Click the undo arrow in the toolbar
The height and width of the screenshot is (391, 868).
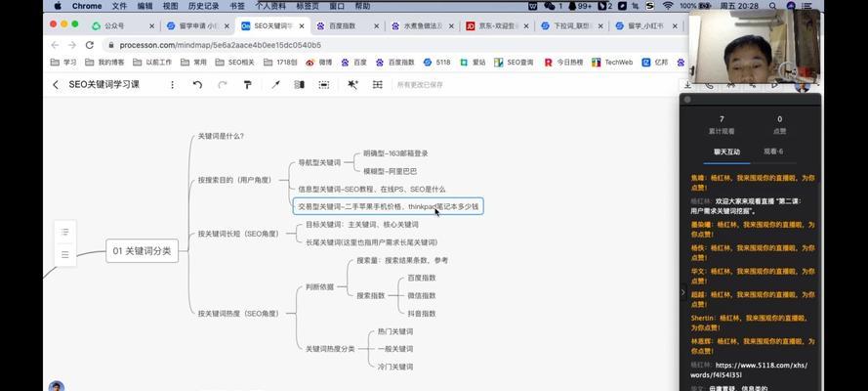click(x=197, y=85)
